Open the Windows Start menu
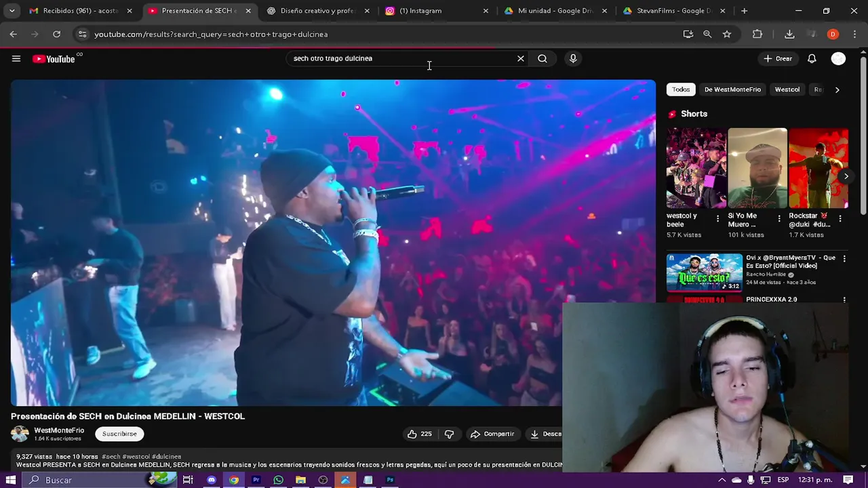This screenshot has height=488, width=868. (11, 480)
